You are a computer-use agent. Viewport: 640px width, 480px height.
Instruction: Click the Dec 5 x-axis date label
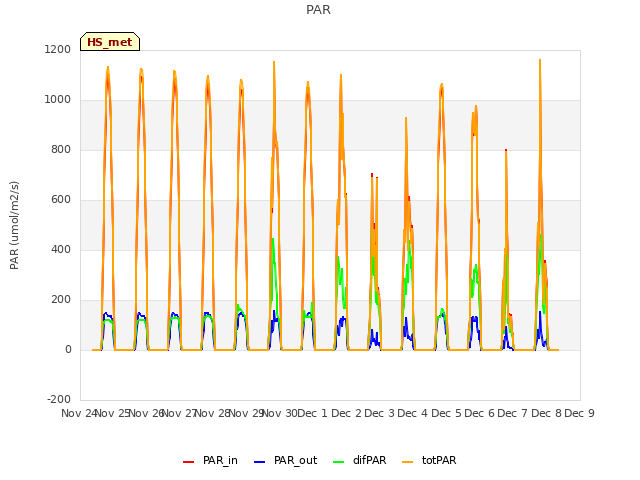446,413
